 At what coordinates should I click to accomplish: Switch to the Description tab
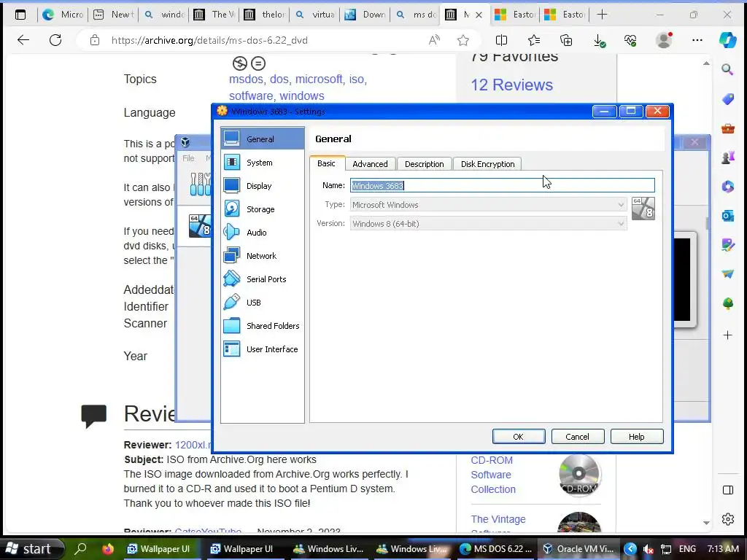click(x=424, y=164)
